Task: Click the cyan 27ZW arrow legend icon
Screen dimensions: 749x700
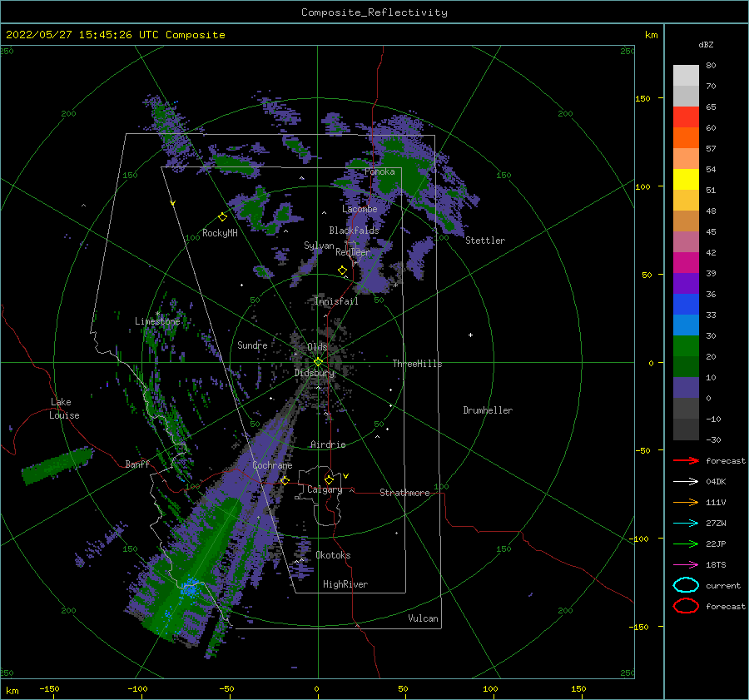Action: pos(686,524)
